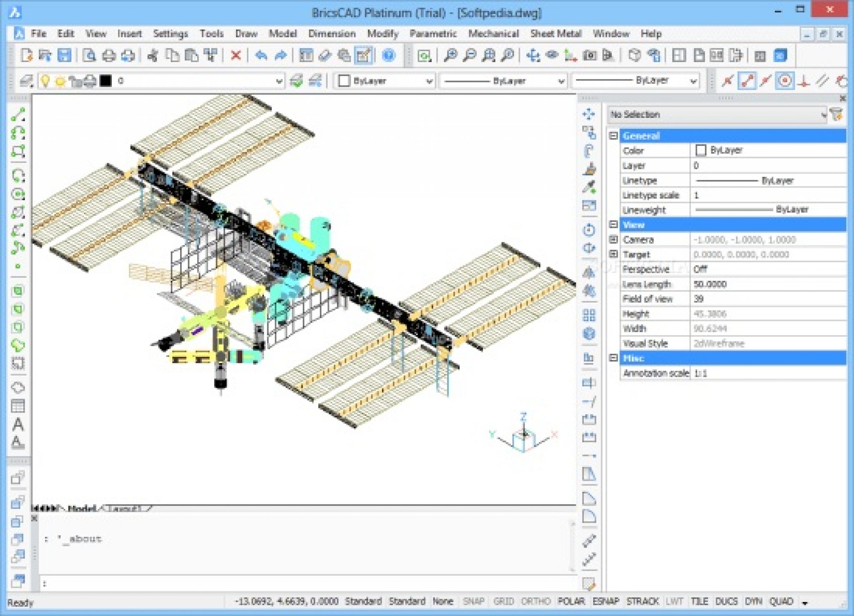This screenshot has height=616, width=854.
Task: Click the Save file toolbar icon
Action: coord(64,55)
